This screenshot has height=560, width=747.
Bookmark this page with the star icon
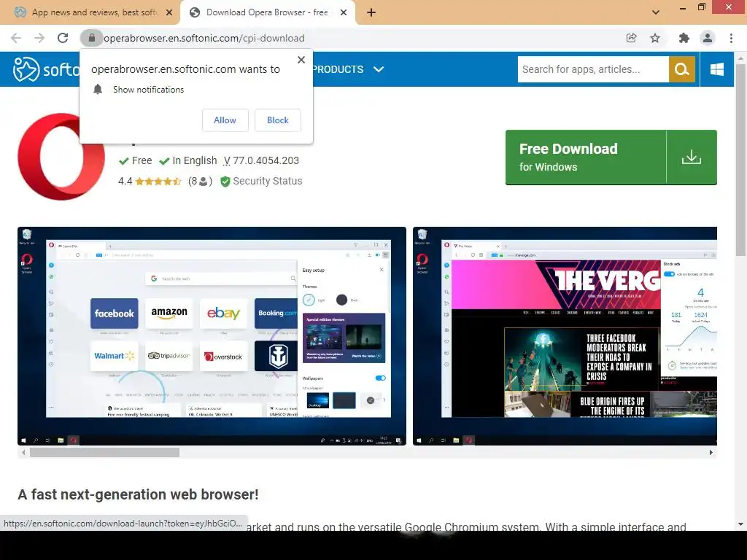[655, 38]
